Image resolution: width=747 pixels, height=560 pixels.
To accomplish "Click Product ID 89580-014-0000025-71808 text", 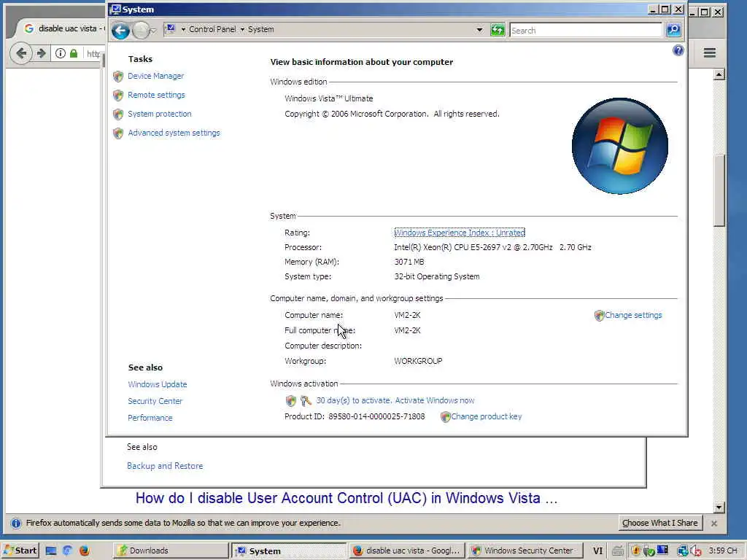I will click(355, 416).
